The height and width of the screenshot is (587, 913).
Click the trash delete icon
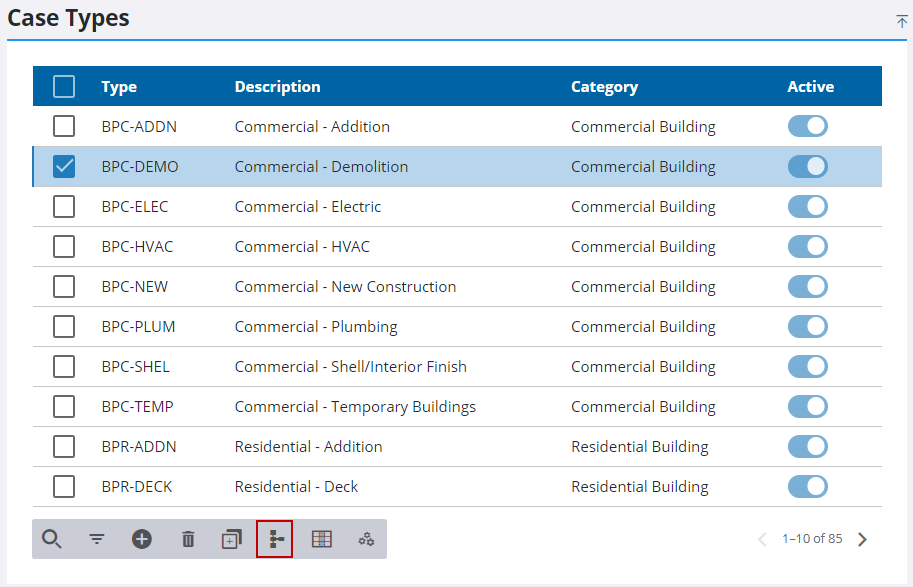(x=188, y=539)
